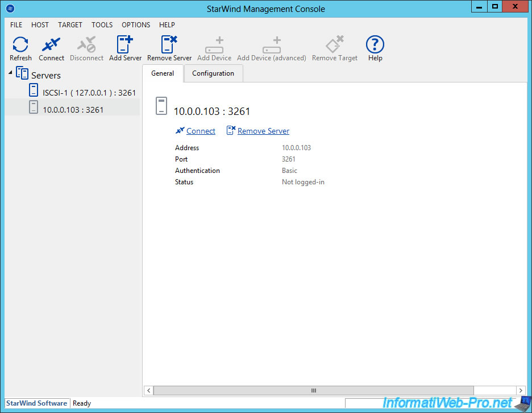Open the TOOLS menu
532x413 pixels.
click(102, 25)
